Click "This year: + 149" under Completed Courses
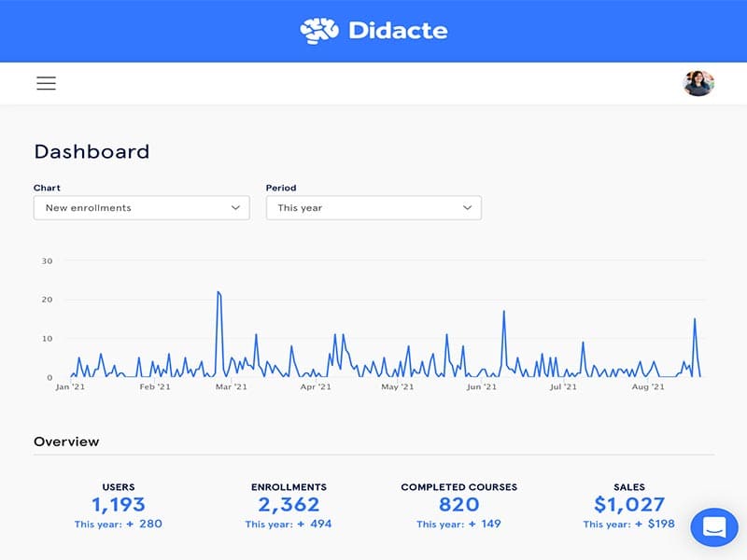 click(x=458, y=524)
